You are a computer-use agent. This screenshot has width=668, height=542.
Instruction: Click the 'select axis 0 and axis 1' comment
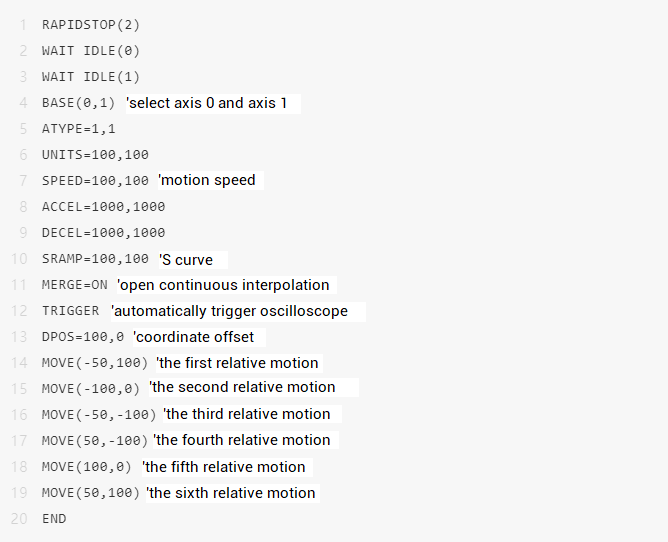point(211,103)
